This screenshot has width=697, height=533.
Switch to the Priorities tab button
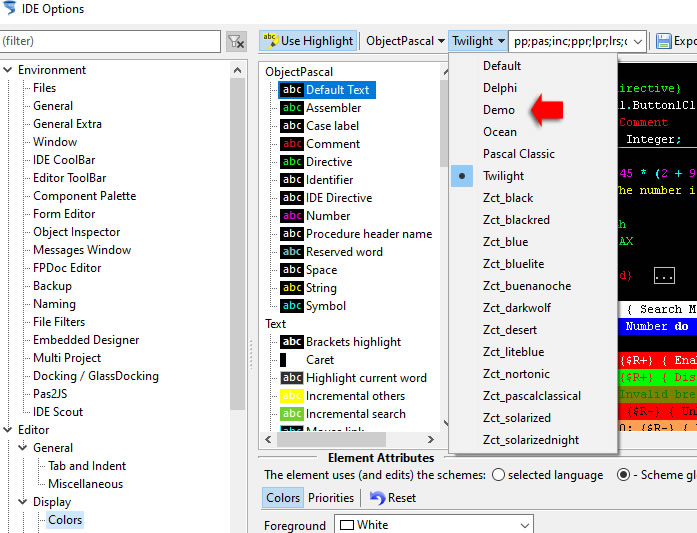tap(331, 497)
